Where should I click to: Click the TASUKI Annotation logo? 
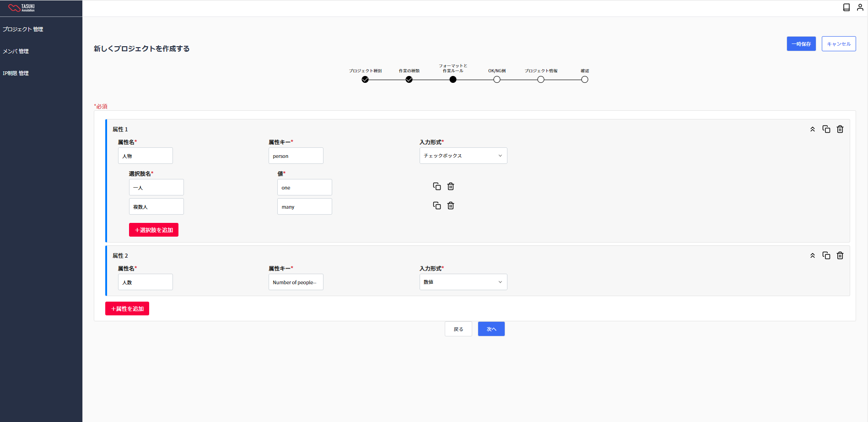22,8
